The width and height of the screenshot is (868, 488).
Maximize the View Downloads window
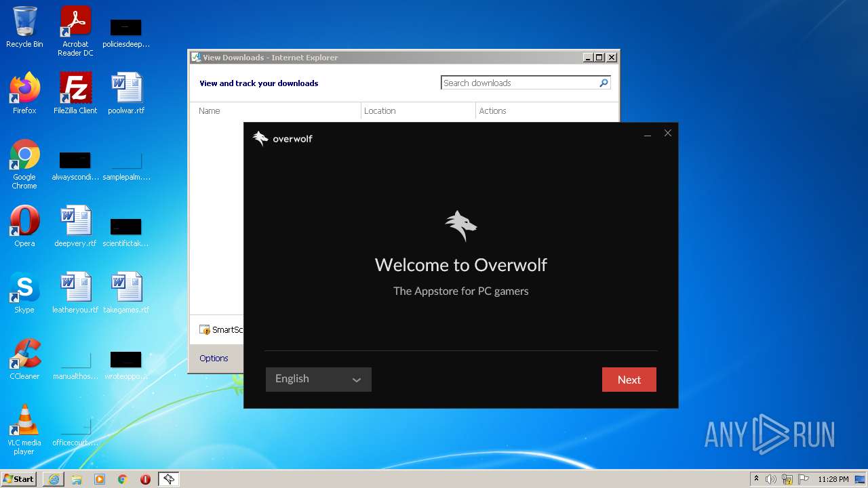click(599, 58)
